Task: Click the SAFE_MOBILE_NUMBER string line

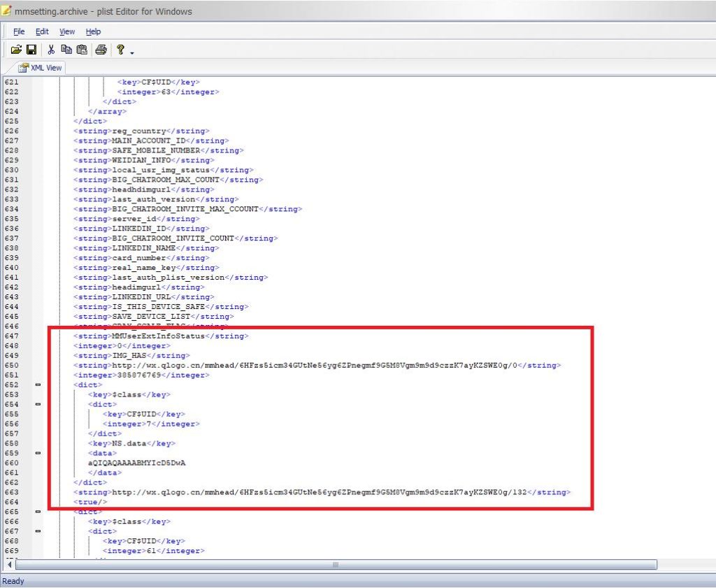Action: [159, 150]
